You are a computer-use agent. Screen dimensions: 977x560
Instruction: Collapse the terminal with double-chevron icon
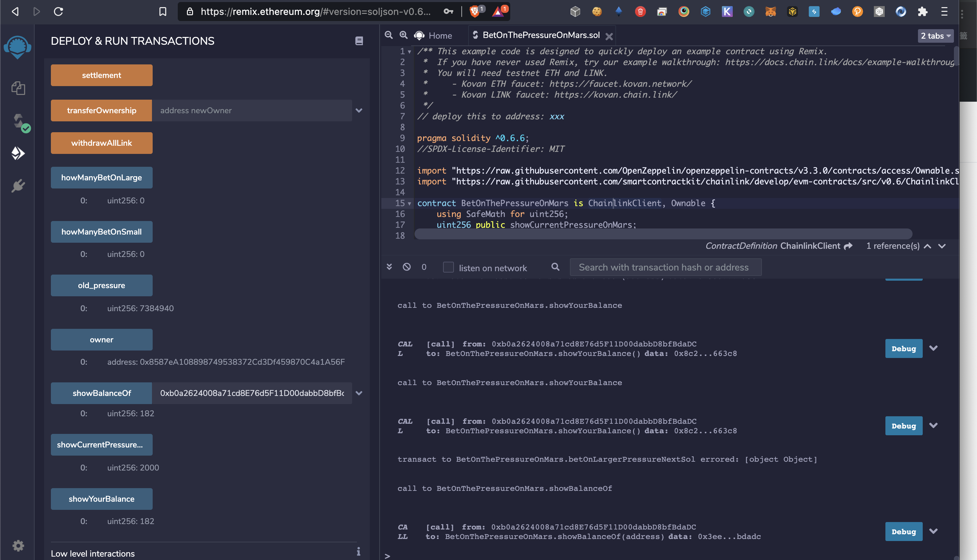pyautogui.click(x=389, y=267)
